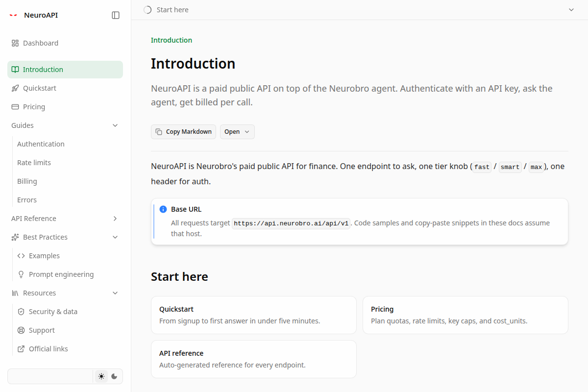Click the Pricing card icon

tap(15, 107)
